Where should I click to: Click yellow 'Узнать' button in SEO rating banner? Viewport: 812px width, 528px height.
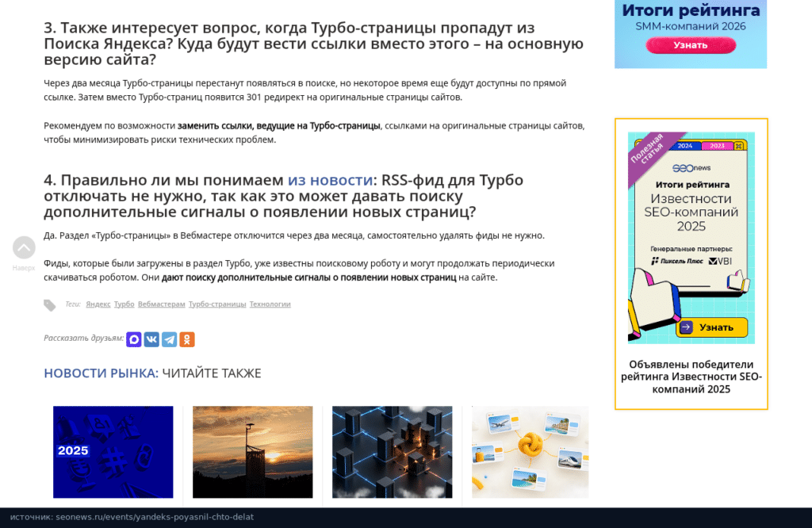712,327
